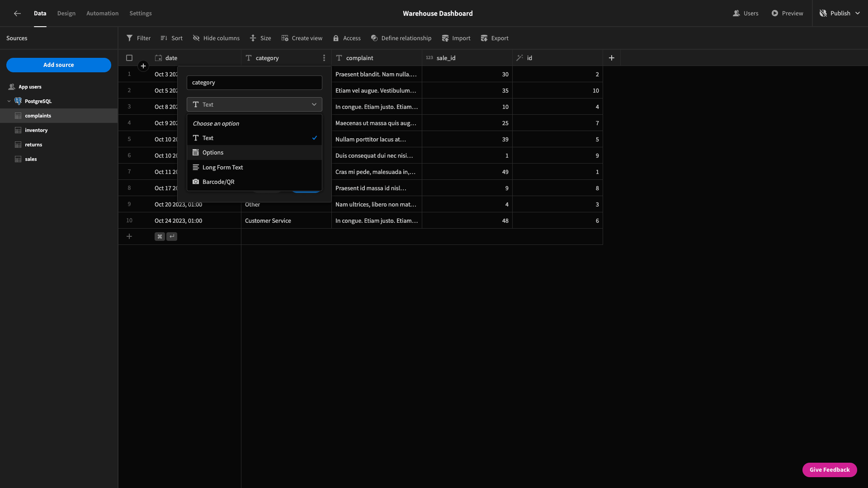Choose the Long Form Text type
Viewport: 868px width, 488px height.
click(255, 167)
